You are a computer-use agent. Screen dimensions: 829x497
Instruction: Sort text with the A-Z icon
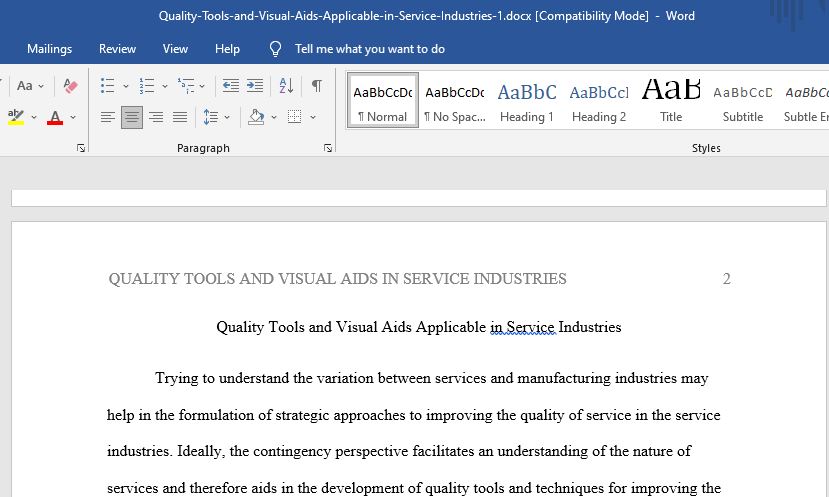coord(286,86)
